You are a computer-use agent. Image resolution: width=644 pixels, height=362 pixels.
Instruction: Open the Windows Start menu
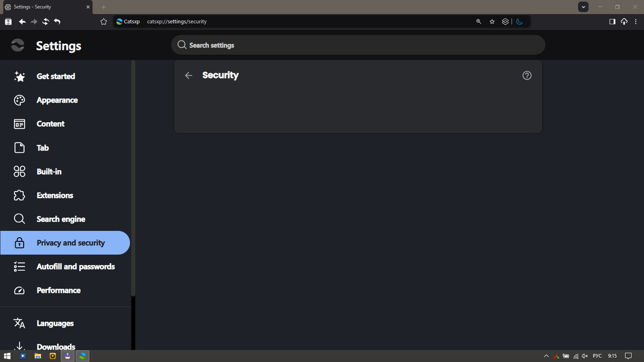pos(8,356)
